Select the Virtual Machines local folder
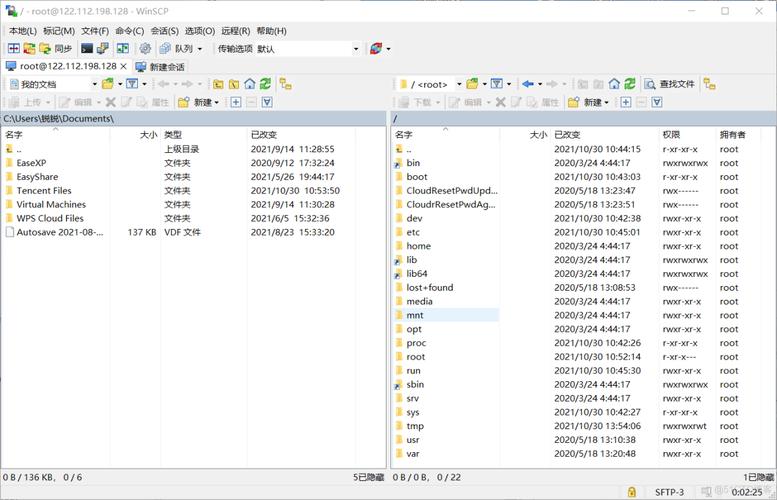Screen dimensions: 777x500 [x=51, y=205]
